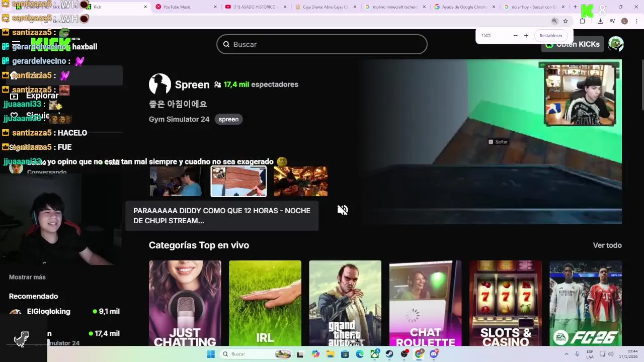Click the Gym Simulator 24 category link

[x=179, y=119]
